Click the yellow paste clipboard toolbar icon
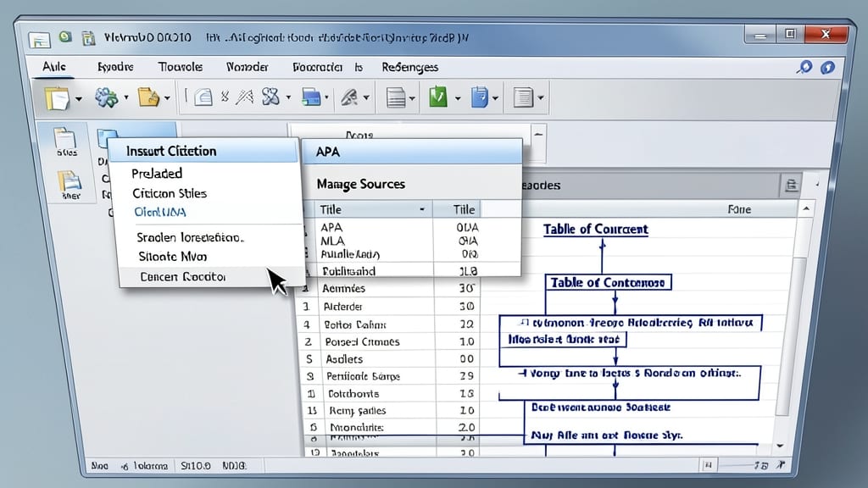 [x=57, y=98]
